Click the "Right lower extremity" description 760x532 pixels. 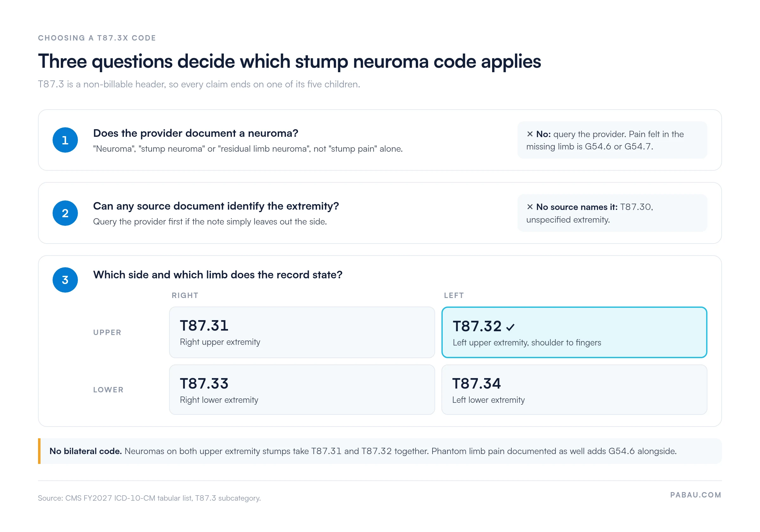point(219,400)
